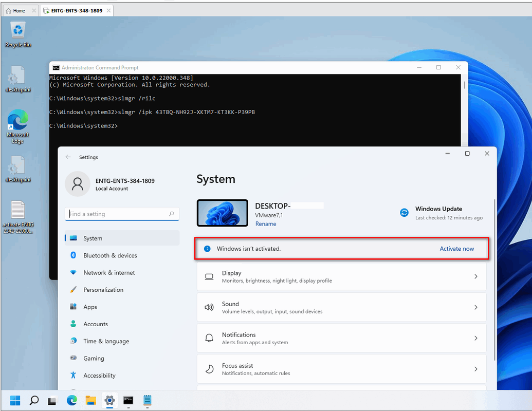Open taskbar Search magnifier
Screen dimensions: 532x411
34,401
